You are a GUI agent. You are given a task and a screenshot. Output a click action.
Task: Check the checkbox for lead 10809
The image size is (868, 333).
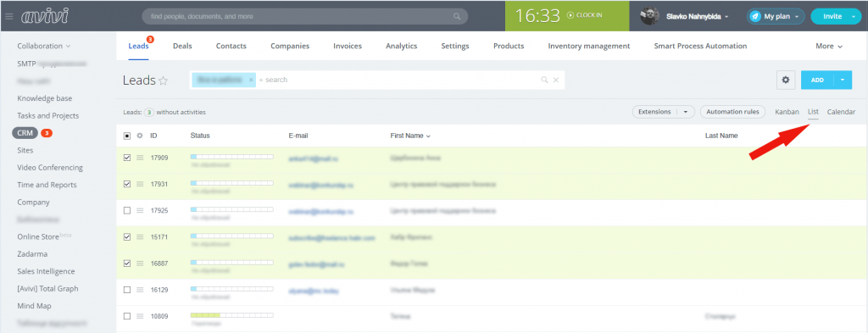(127, 316)
